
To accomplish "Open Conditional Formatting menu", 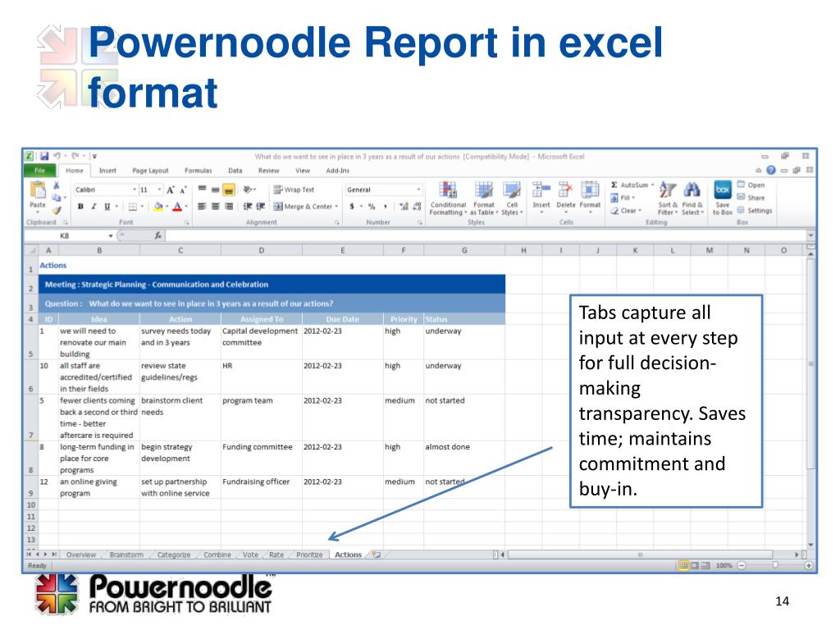I will [448, 199].
